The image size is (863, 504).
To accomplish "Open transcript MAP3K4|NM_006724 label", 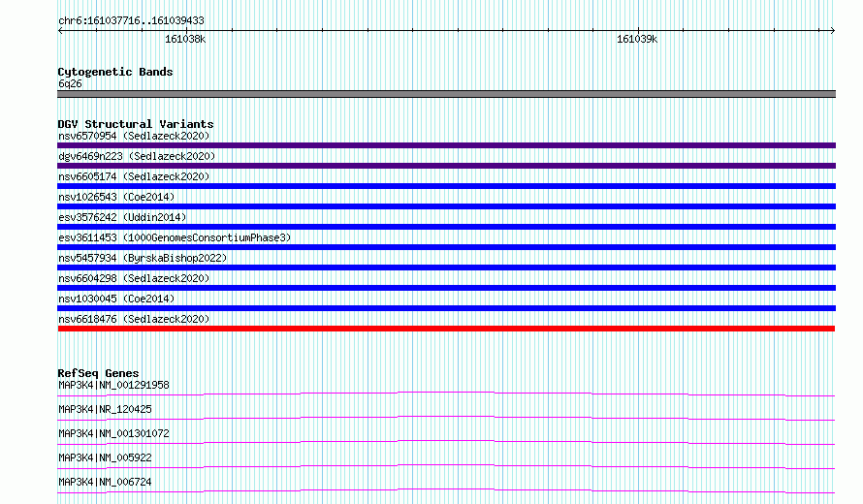I will [105, 482].
